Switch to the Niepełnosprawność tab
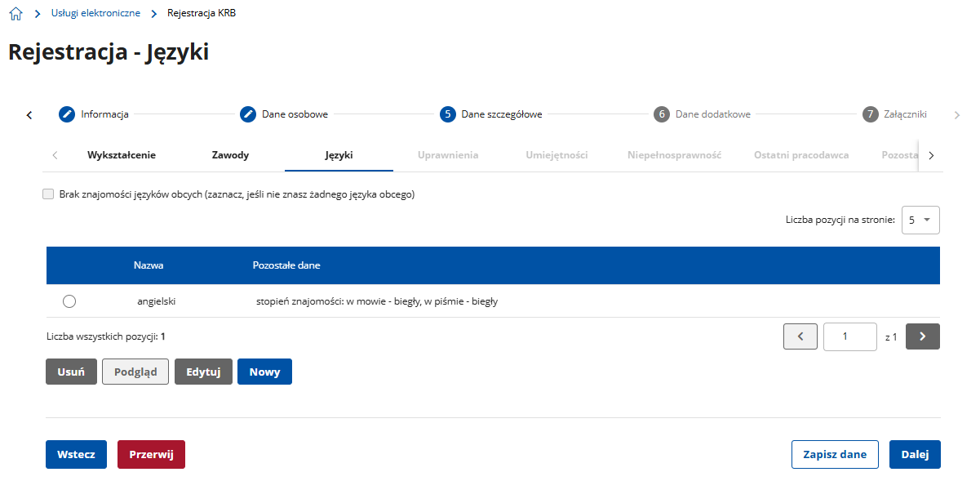Screen dimensions: 980x481 [x=674, y=154]
